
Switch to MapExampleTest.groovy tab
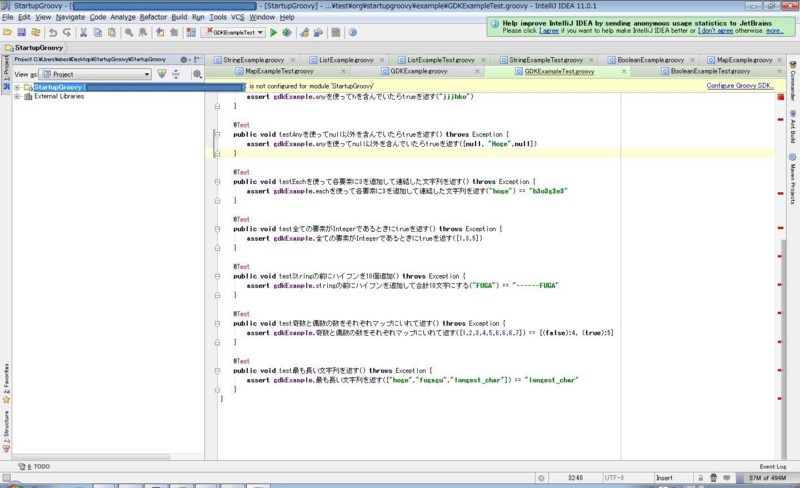[279, 71]
